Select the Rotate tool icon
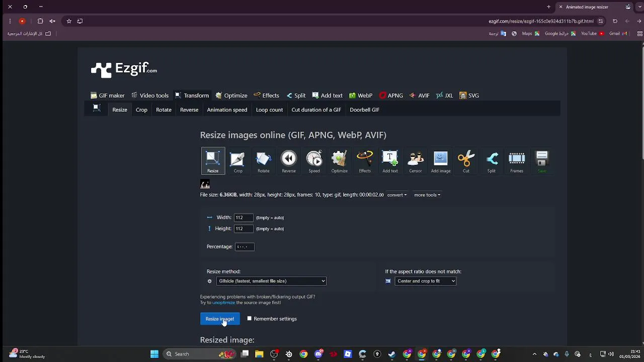 click(264, 162)
